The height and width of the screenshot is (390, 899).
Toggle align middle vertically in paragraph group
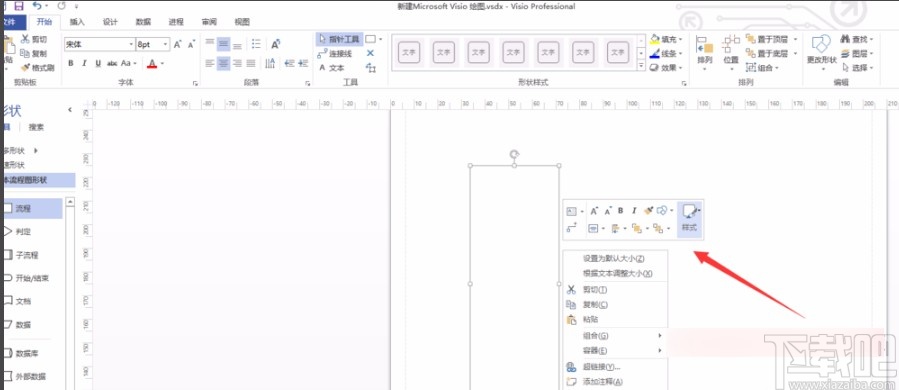point(224,44)
